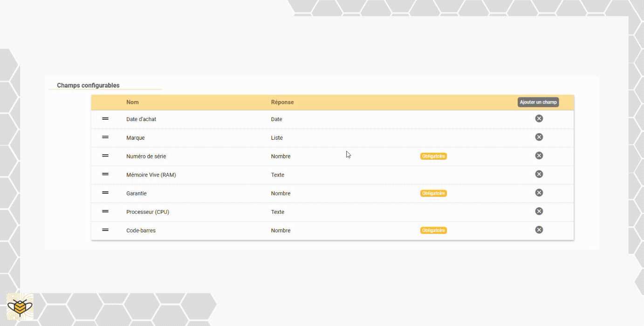The height and width of the screenshot is (326, 644).
Task: Click the Ajouter un champ button
Action: 538,102
